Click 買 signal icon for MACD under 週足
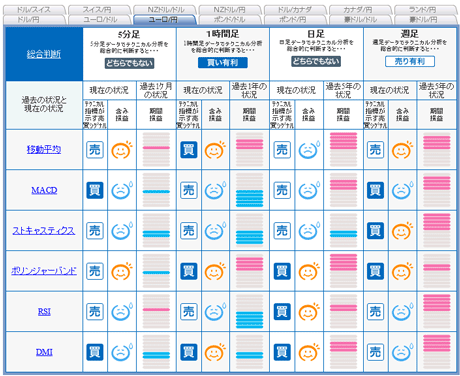The image size is (460, 376). (x=375, y=190)
